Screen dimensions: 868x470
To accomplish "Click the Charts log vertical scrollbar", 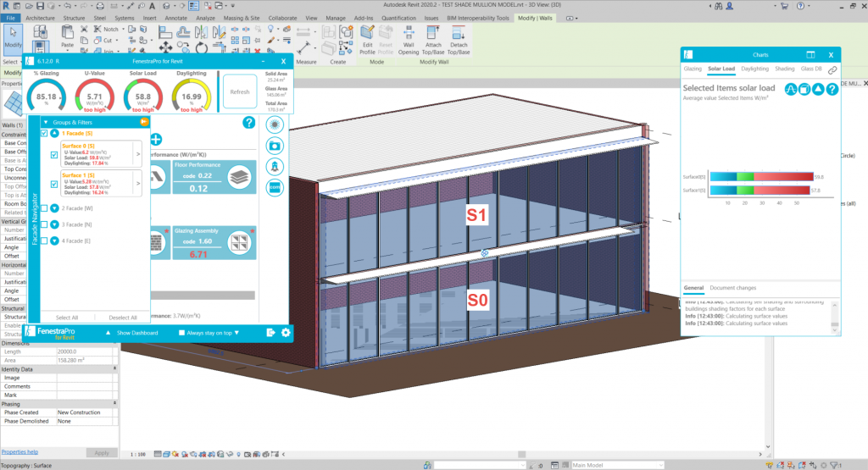I will tap(835, 317).
